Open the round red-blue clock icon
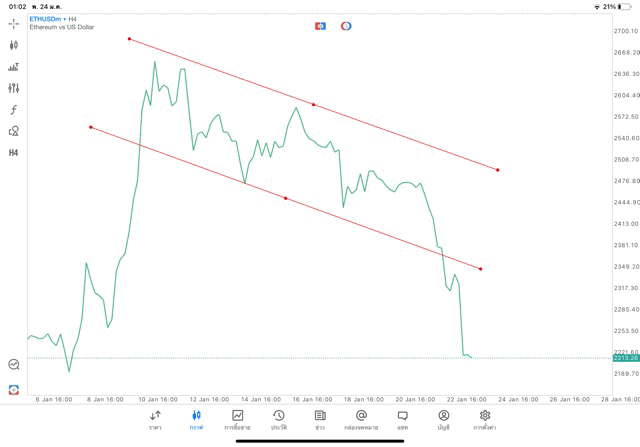640x447 pixels. tap(346, 25)
